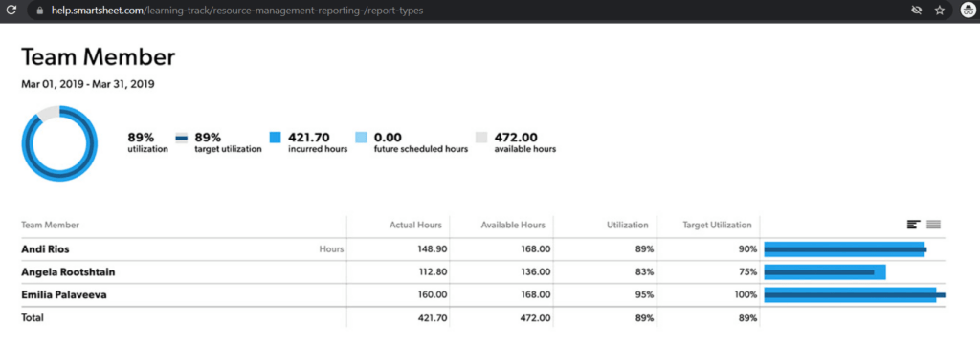Image resolution: width=980 pixels, height=345 pixels.
Task: Click the 75% target utilization cell
Action: pyautogui.click(x=748, y=272)
